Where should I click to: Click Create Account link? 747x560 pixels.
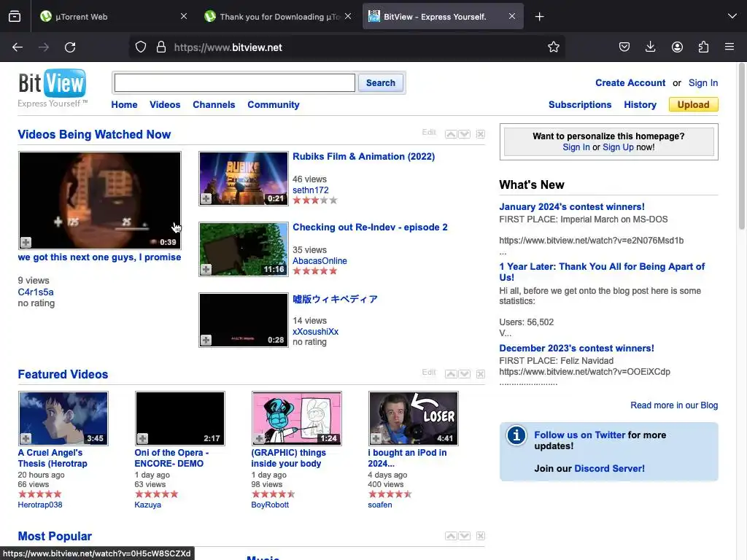(630, 83)
